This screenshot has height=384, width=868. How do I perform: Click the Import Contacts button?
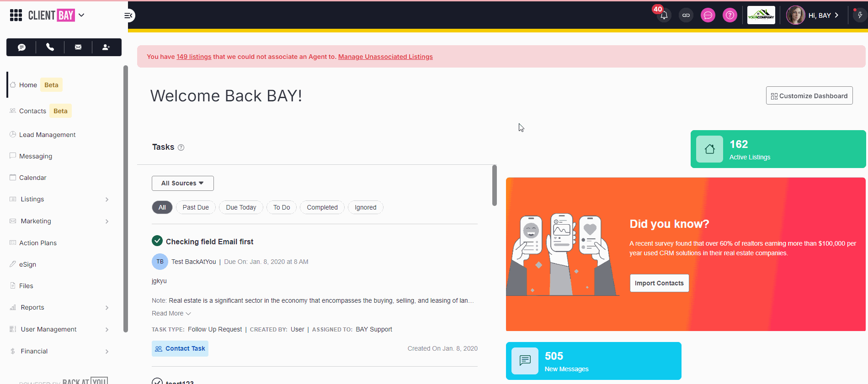tap(659, 283)
